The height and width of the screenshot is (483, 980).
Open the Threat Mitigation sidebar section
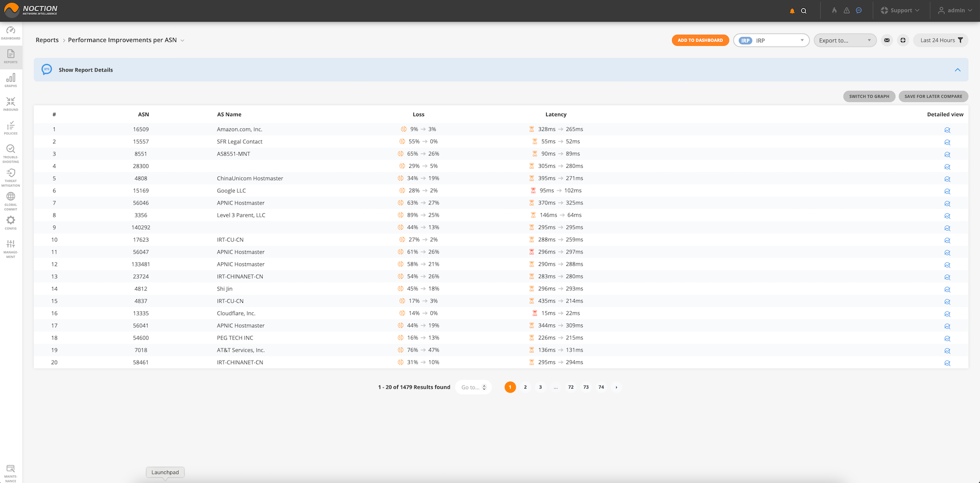11,177
